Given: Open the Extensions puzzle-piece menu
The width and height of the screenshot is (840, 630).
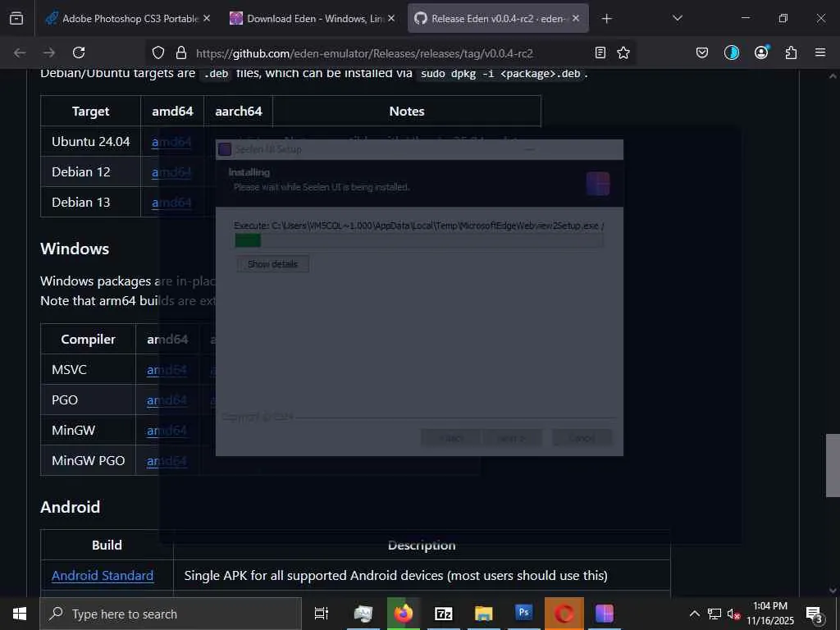Looking at the screenshot, I should [x=791, y=52].
